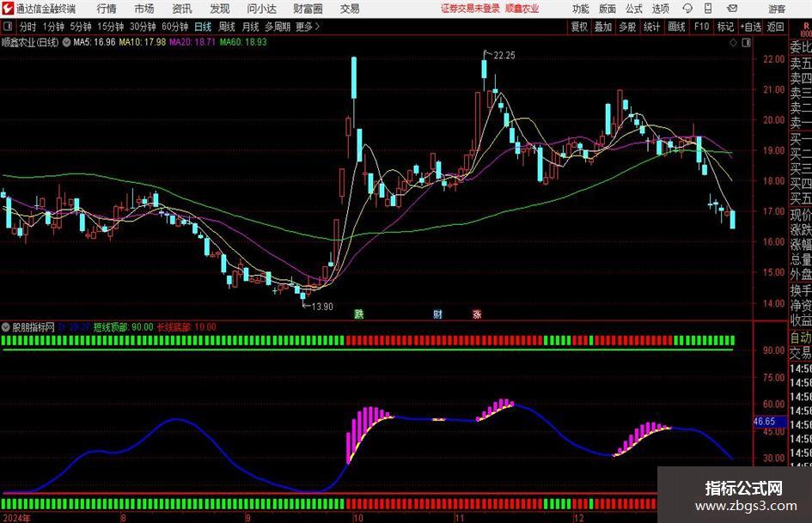The width and height of the screenshot is (812, 523).
Task: Click the MA20: 18.71 value
Action: pos(192,42)
